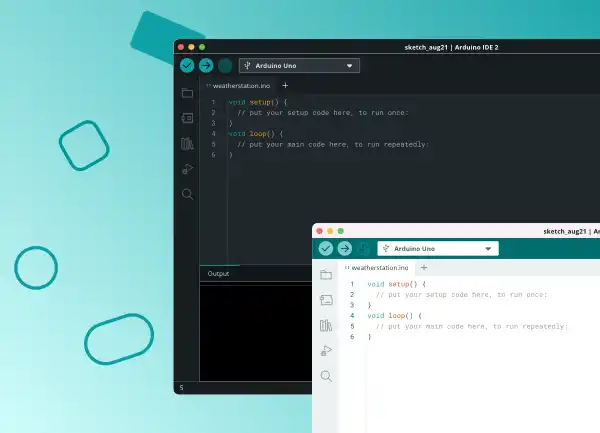Open Search panel in dark sidebar
The image size is (600, 433).
pos(187,194)
